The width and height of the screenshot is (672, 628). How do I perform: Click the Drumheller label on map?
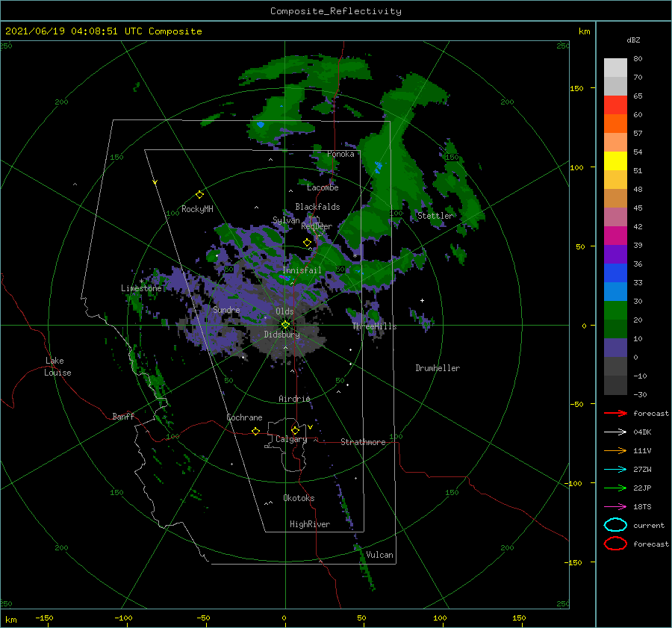[x=438, y=368]
